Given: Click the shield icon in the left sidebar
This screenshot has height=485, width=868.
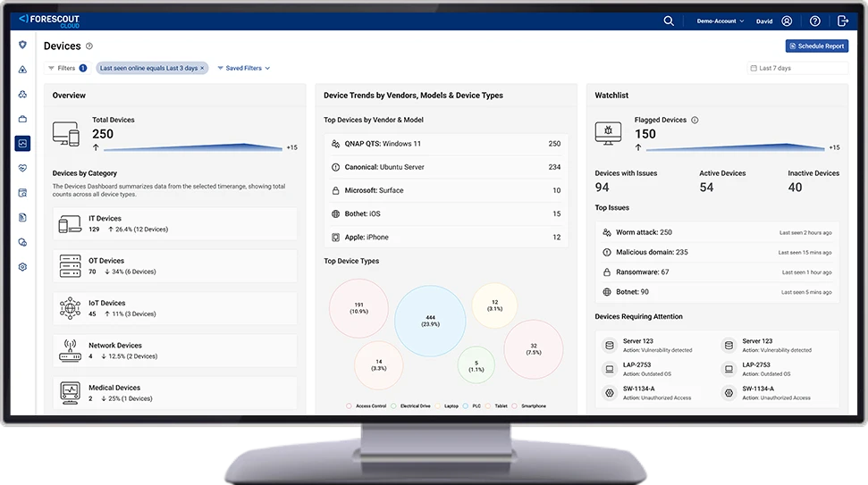Looking at the screenshot, I should [22, 45].
